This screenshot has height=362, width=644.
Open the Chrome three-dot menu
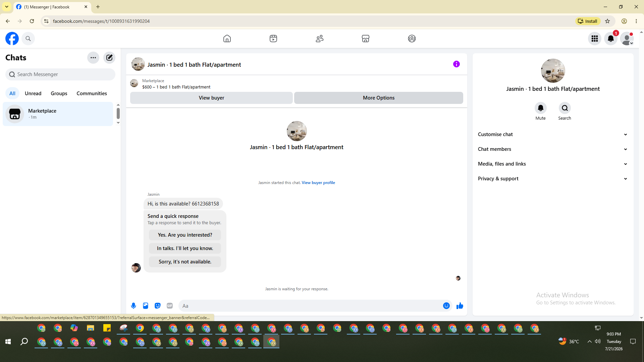point(636,21)
